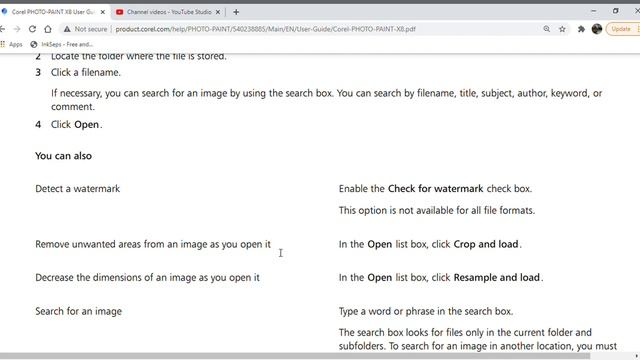Open the InkSeps - Free and... bookmark

coord(62,44)
